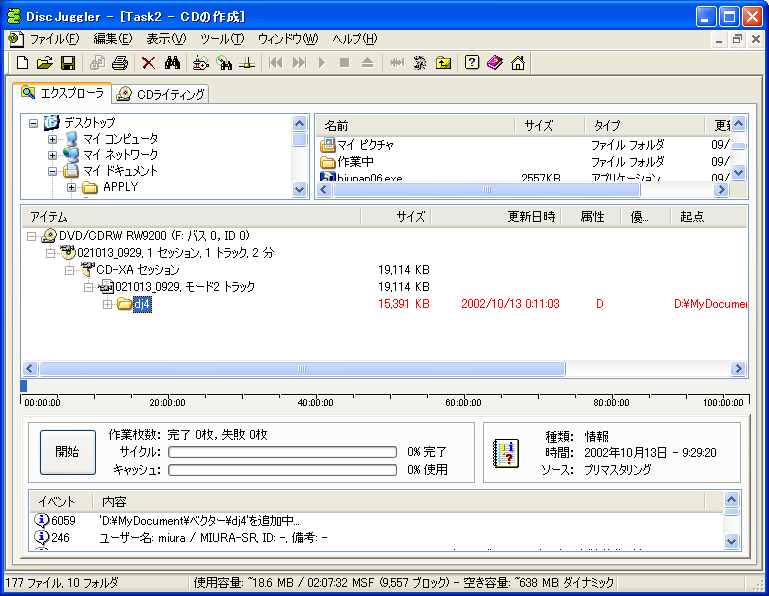
Task: Click the stop toolbar button
Action: [x=344, y=63]
